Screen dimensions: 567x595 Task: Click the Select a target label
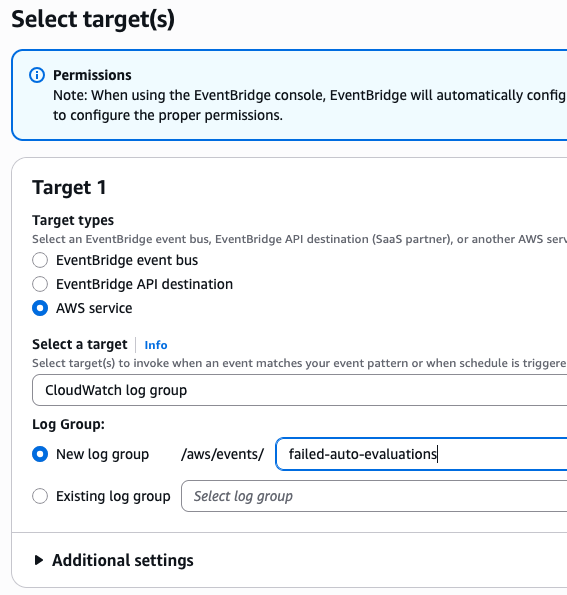pyautogui.click(x=80, y=345)
